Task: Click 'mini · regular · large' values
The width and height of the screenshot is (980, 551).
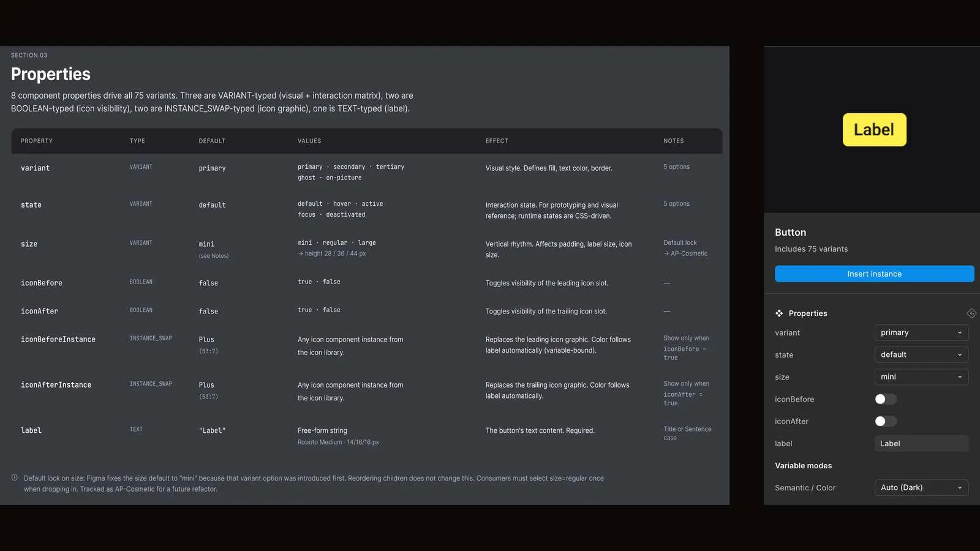Action: tap(337, 243)
